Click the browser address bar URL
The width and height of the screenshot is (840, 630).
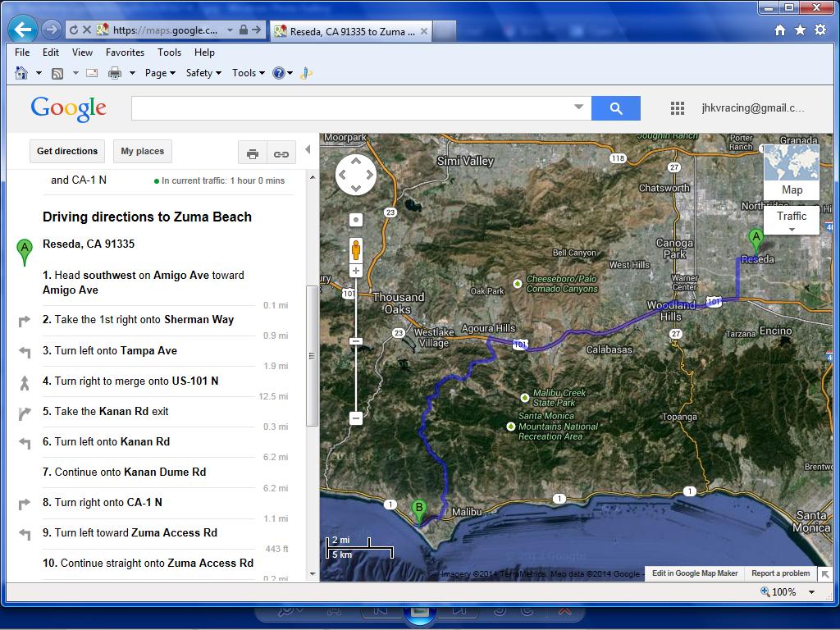coord(164,30)
